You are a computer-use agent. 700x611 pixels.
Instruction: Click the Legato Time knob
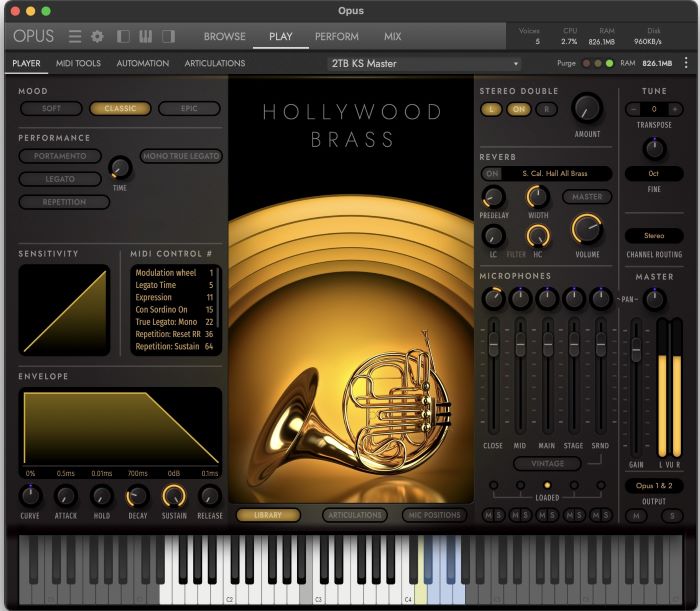coord(120,168)
